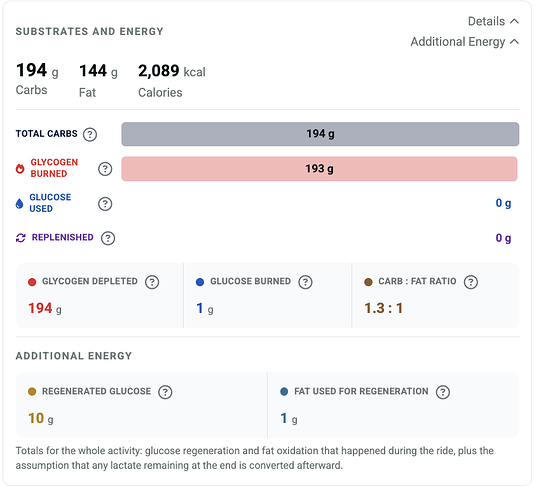The image size is (548, 500).
Task: Click the blue Glucose Used droplet icon
Action: (20, 204)
